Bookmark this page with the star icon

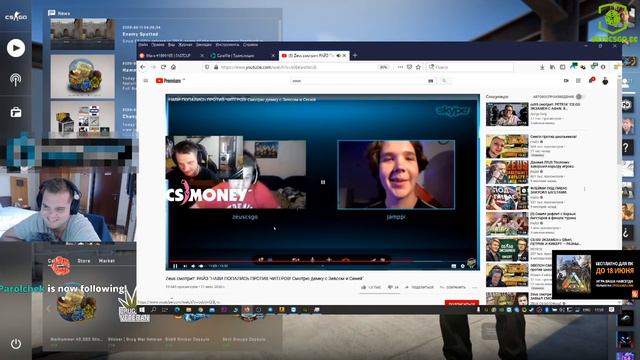click(418, 67)
